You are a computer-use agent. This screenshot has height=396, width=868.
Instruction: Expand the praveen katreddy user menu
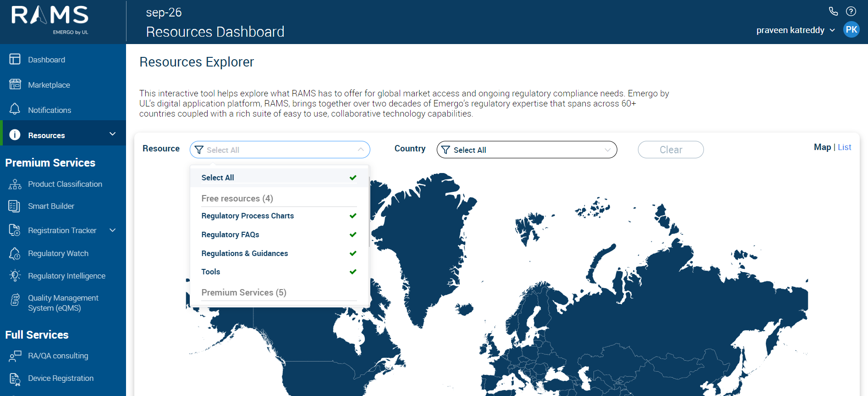tap(796, 30)
